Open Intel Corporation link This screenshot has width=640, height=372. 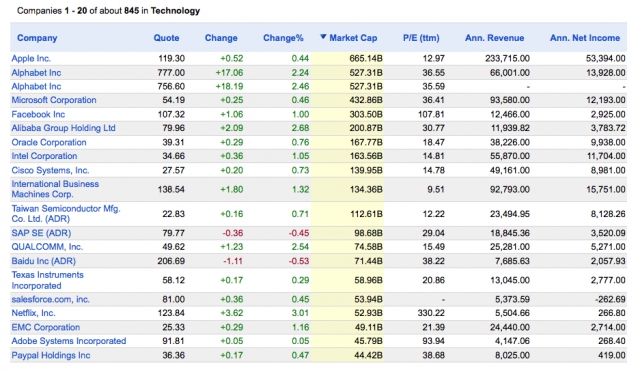click(x=44, y=156)
